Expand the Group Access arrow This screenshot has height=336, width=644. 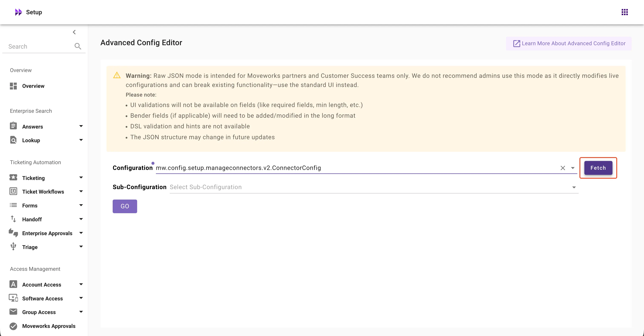[x=81, y=312]
